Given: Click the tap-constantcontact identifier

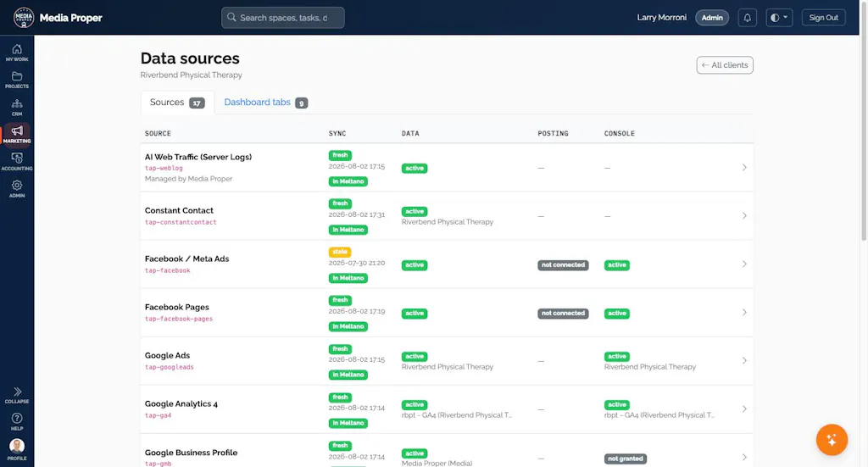Looking at the screenshot, I should pyautogui.click(x=181, y=222).
